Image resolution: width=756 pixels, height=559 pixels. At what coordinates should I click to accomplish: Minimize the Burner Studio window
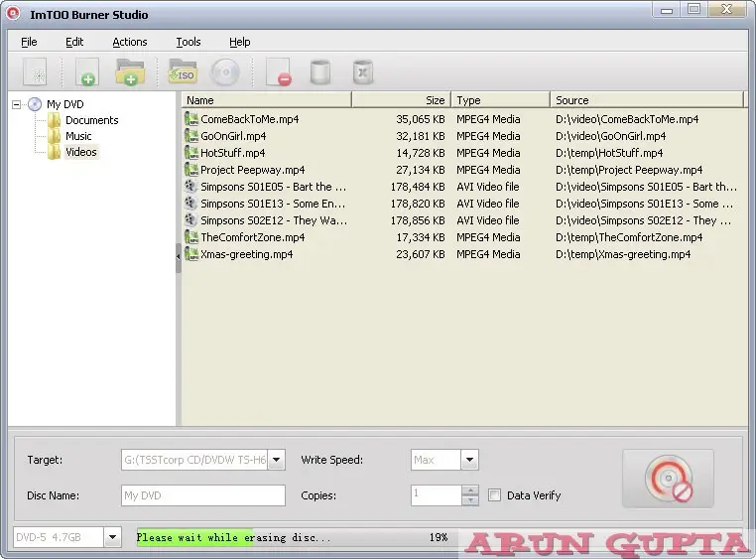pos(667,10)
